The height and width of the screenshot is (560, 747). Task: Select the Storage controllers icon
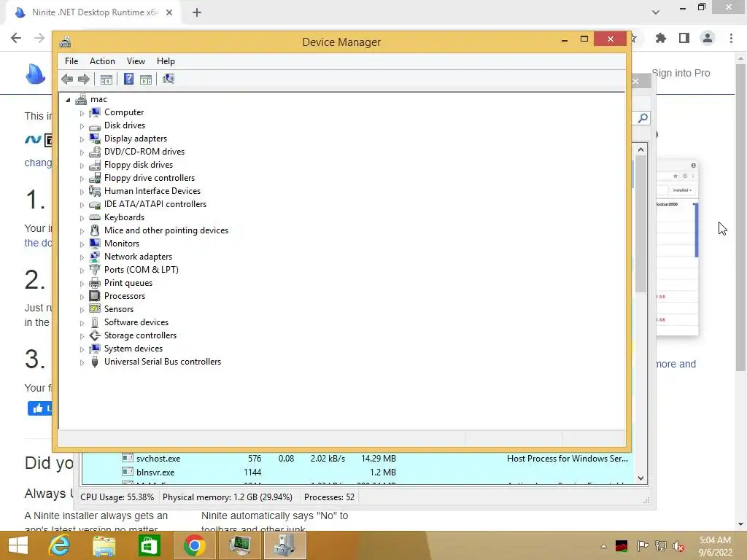coord(95,335)
